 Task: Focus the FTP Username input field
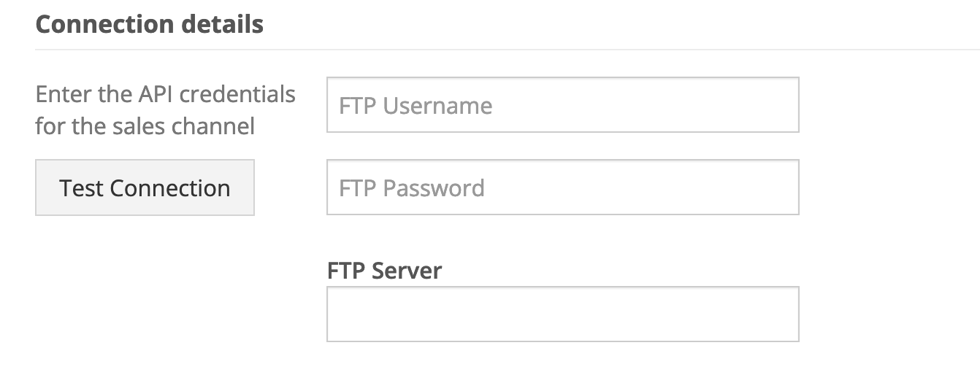[562, 105]
